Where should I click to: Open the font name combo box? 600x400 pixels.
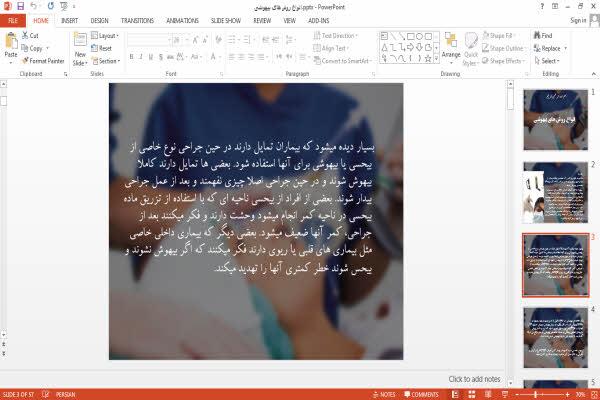pyautogui.click(x=149, y=40)
